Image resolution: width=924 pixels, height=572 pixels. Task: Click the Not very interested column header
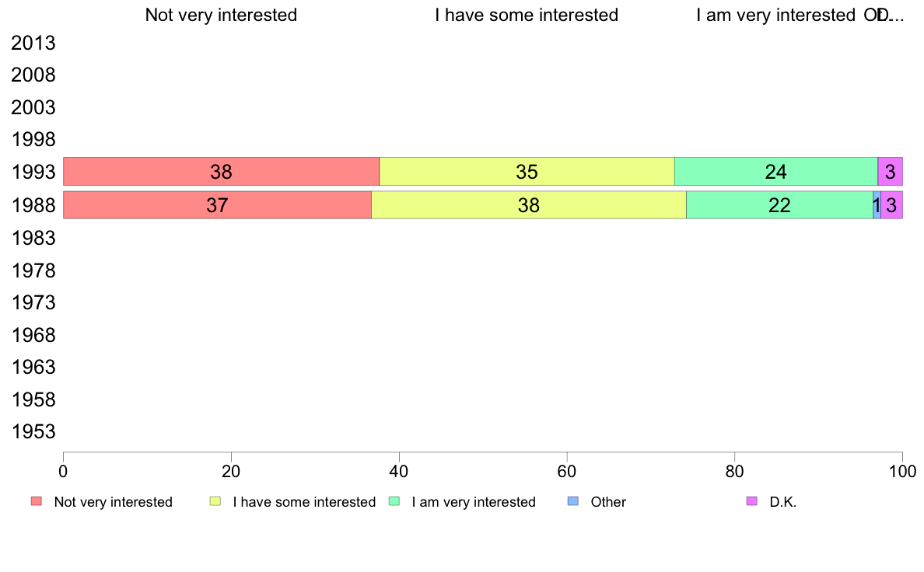pos(221,15)
